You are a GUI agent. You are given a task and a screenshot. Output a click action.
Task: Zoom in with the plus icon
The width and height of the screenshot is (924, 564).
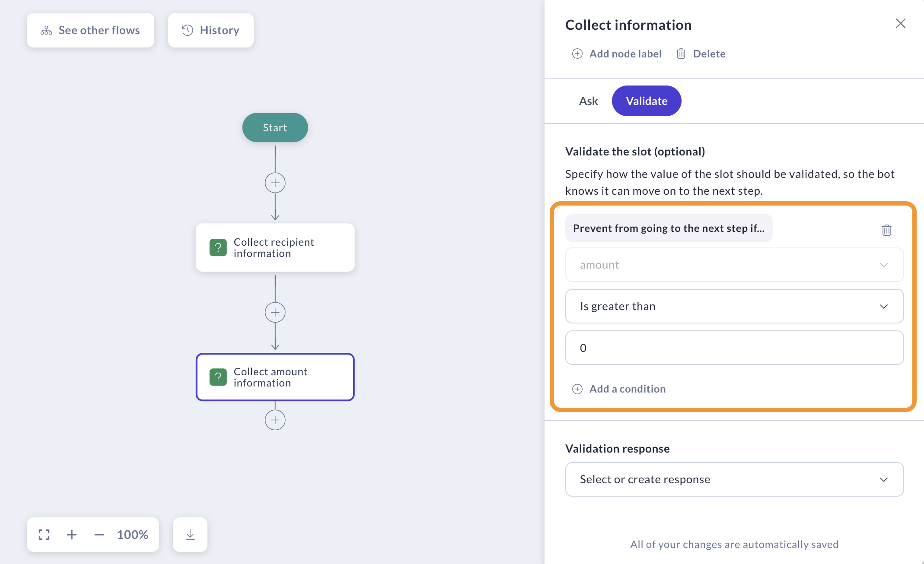[x=72, y=535]
